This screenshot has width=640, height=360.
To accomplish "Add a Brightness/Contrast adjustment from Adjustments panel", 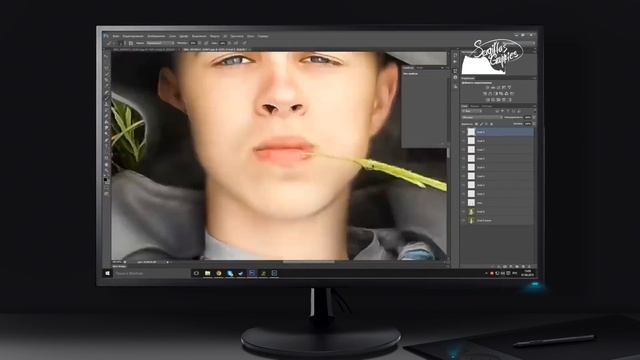I will click(x=487, y=88).
